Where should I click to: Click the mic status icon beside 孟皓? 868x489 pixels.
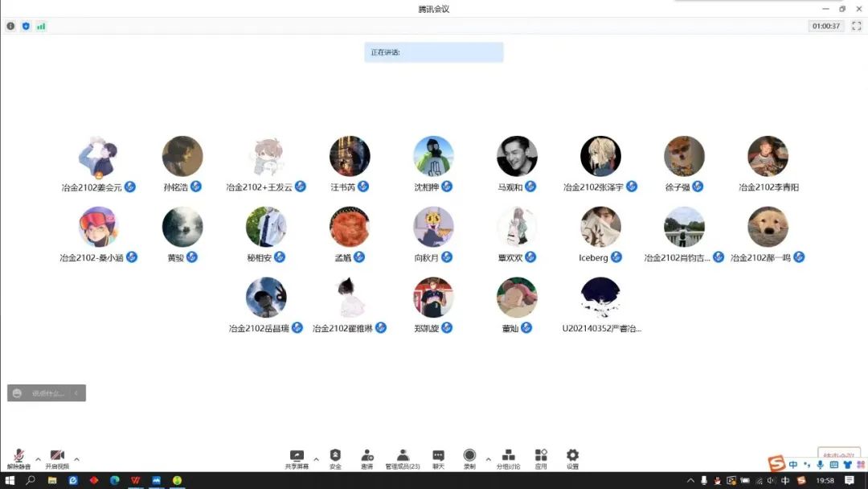click(x=359, y=257)
